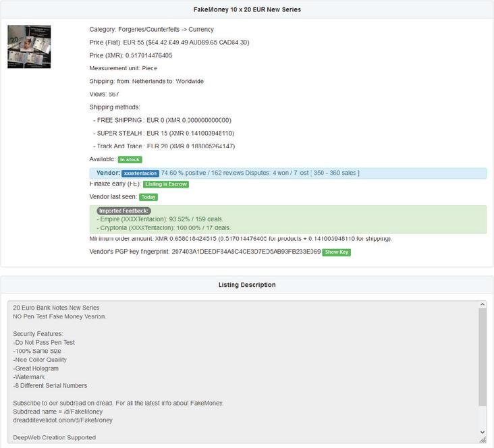Click the Cryptonia imported feedback line
This screenshot has width=494, height=448.
pyautogui.click(x=163, y=228)
